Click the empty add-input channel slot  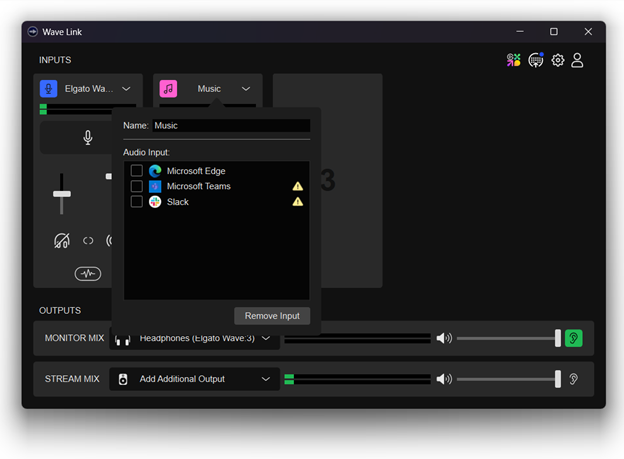click(351, 181)
